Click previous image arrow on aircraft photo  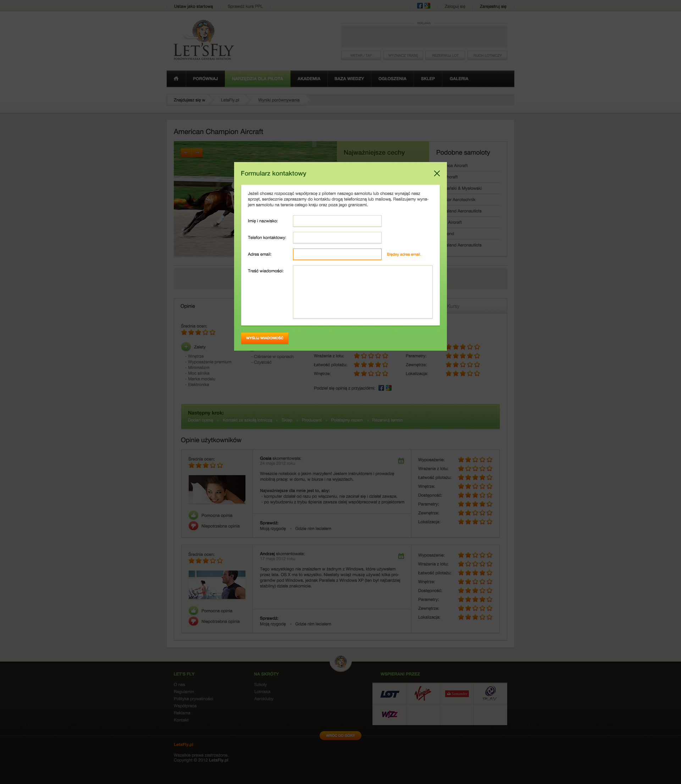[186, 153]
